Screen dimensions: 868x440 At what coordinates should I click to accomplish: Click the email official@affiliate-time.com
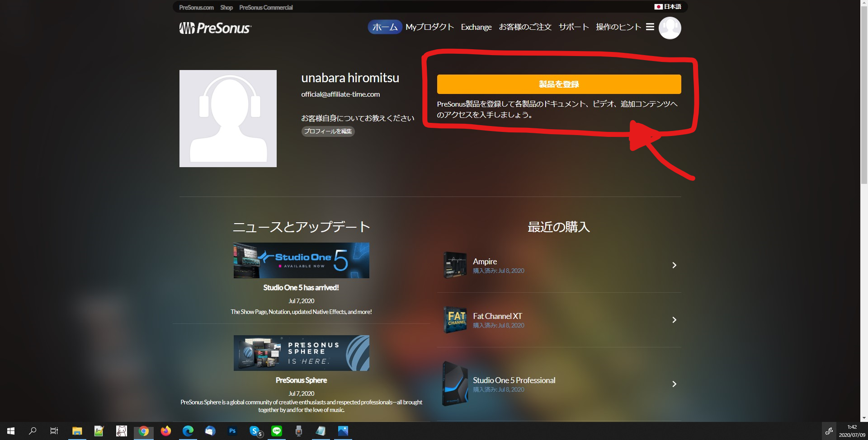(340, 94)
